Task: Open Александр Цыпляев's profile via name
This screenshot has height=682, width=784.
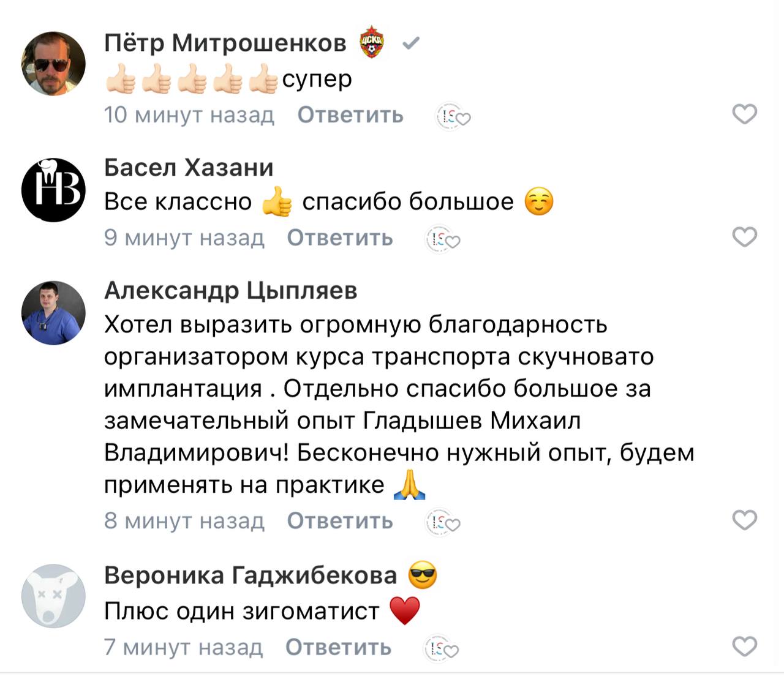Action: click(x=230, y=290)
